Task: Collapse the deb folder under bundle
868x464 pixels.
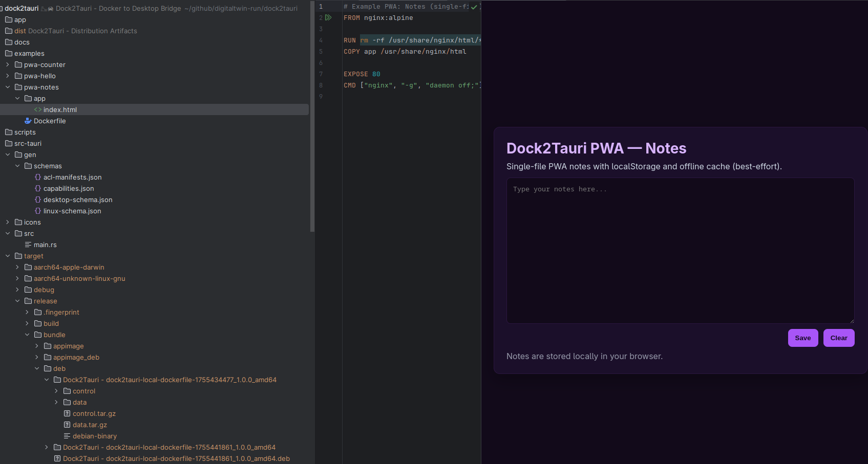Action: tap(37, 368)
